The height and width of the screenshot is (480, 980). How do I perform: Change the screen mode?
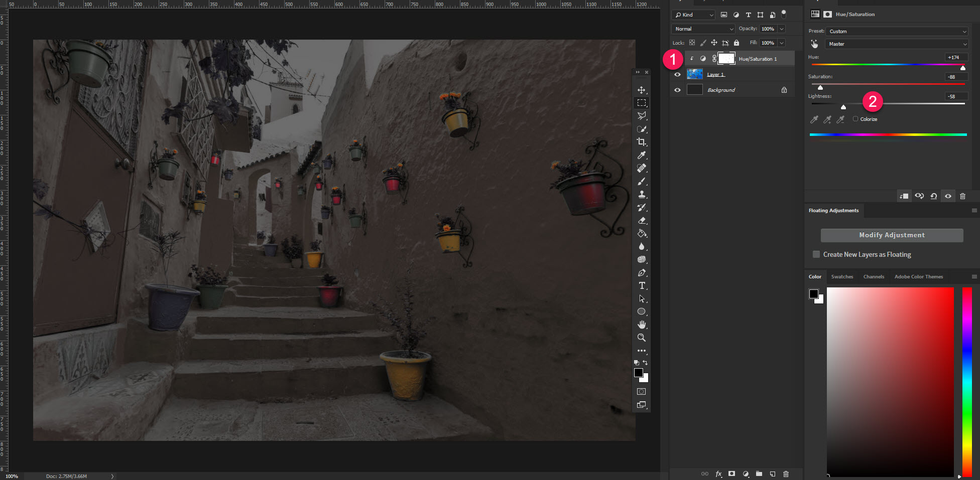tap(641, 405)
